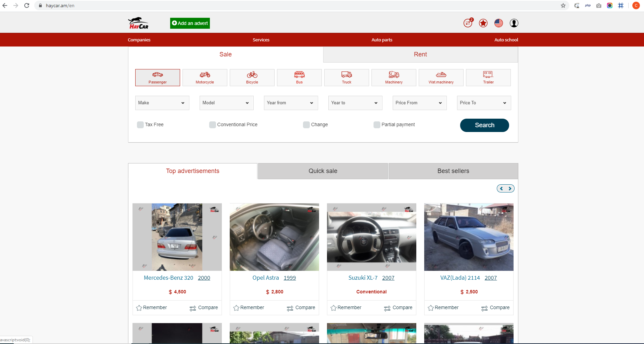644x344 pixels.
Task: Open the Suzuki XL-7 listing link
Action: click(363, 278)
